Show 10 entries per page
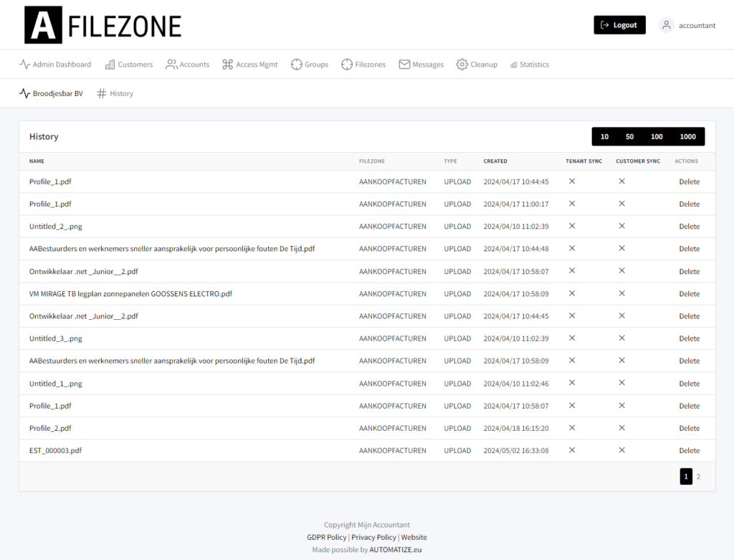The image size is (734, 560). click(x=604, y=137)
